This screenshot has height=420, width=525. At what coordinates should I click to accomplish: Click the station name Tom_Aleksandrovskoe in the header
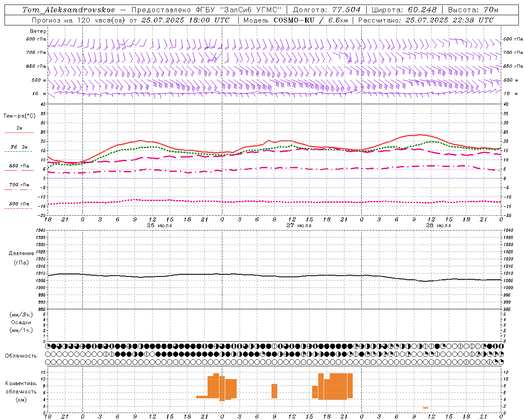[x=69, y=10]
